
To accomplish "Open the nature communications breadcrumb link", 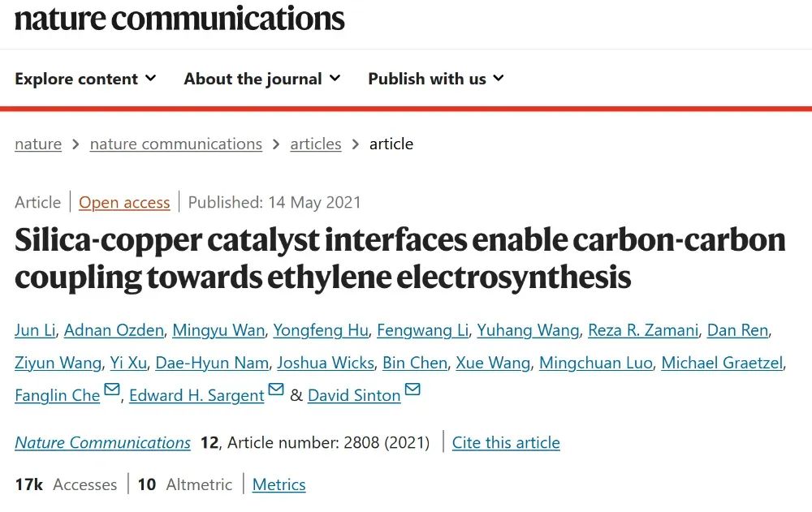I will coord(176,144).
